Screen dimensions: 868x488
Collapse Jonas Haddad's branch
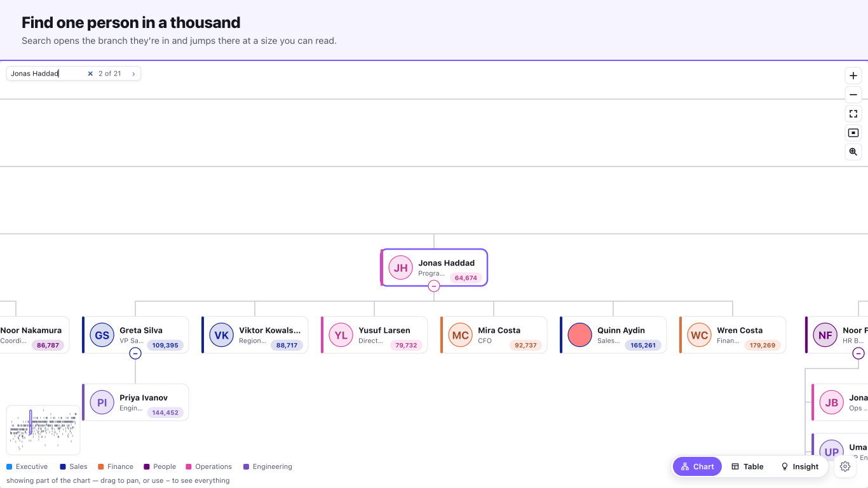434,286
